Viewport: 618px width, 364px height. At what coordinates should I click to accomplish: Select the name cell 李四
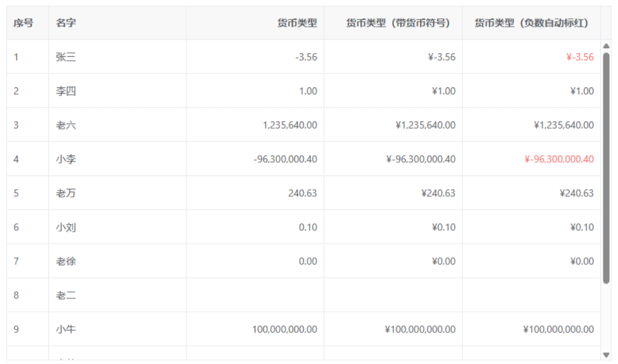tap(117, 91)
